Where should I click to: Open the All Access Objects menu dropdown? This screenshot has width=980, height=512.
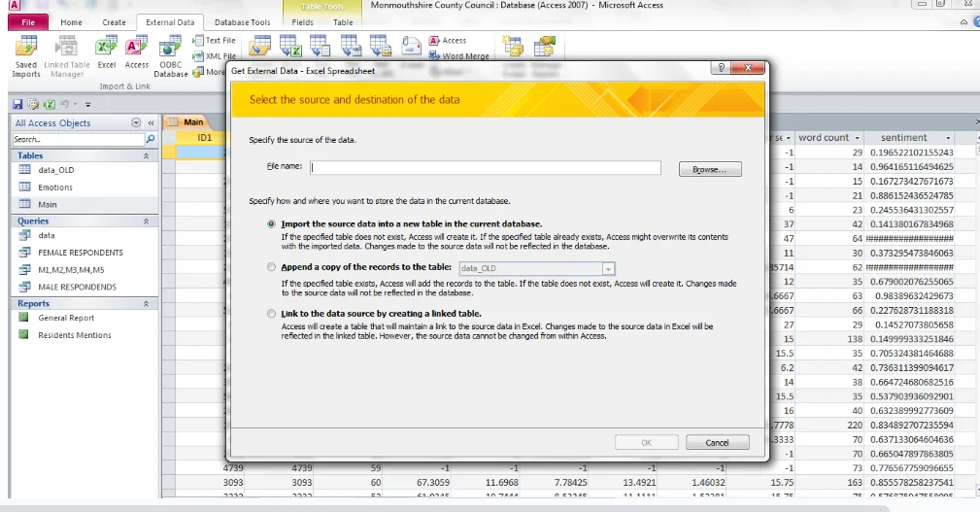coord(136,123)
